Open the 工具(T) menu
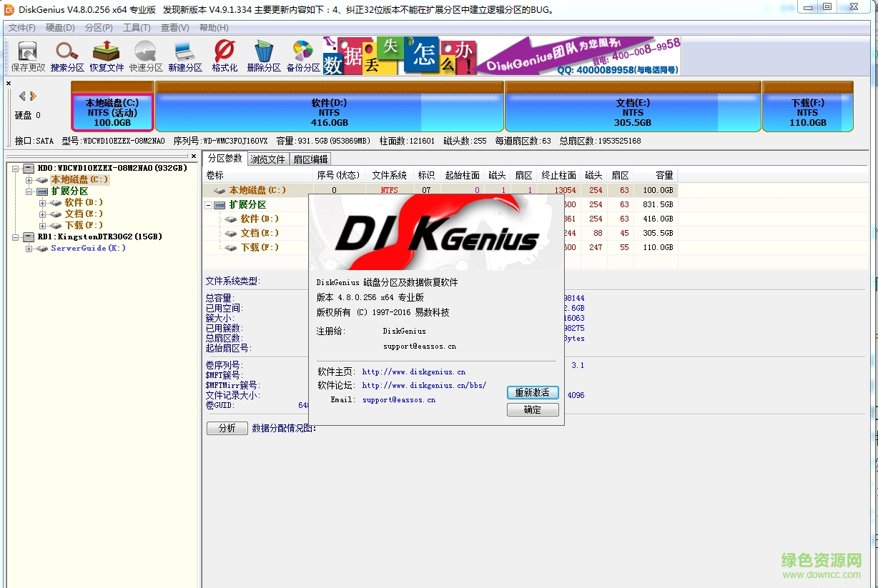The height and width of the screenshot is (588, 878). tap(136, 27)
